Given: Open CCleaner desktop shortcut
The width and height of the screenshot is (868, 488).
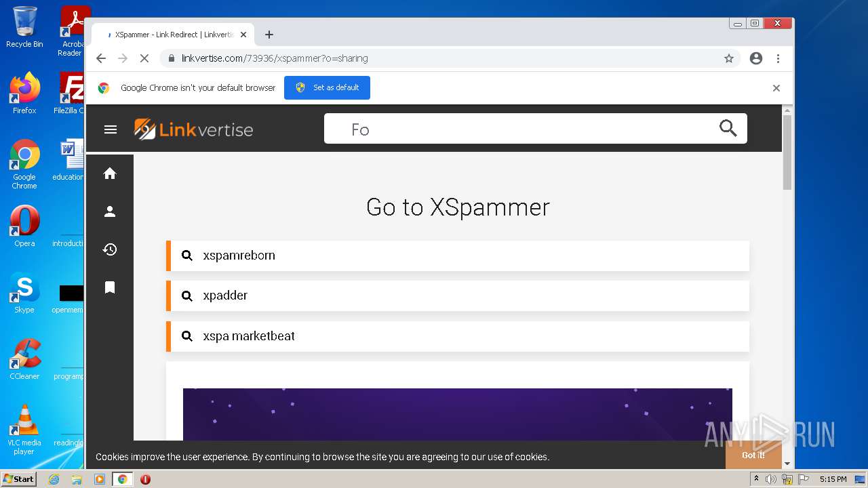Looking at the screenshot, I should coord(24,359).
